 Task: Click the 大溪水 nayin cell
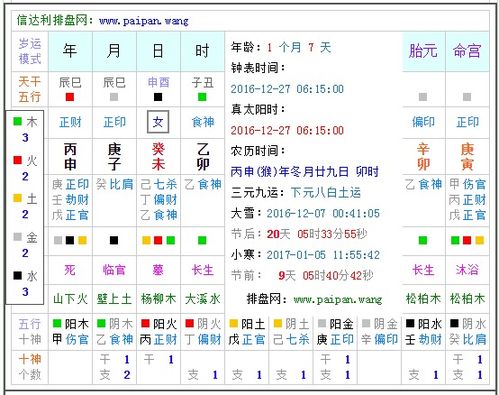[202, 299]
